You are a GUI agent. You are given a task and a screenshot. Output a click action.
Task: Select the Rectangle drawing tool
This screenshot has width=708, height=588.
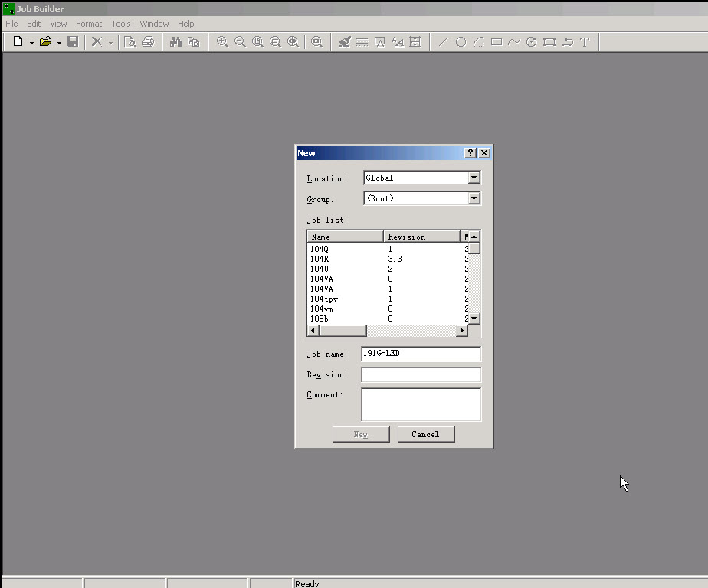(x=497, y=42)
